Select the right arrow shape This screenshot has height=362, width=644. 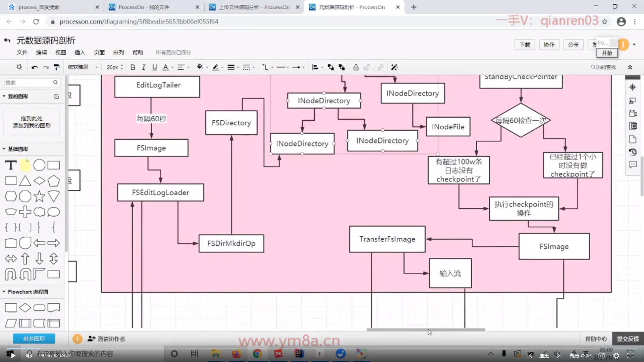[x=54, y=243]
